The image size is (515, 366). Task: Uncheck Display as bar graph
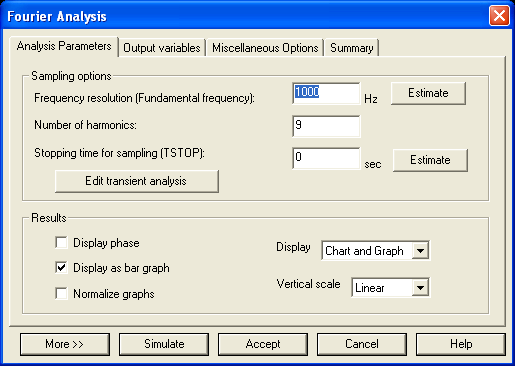point(61,267)
